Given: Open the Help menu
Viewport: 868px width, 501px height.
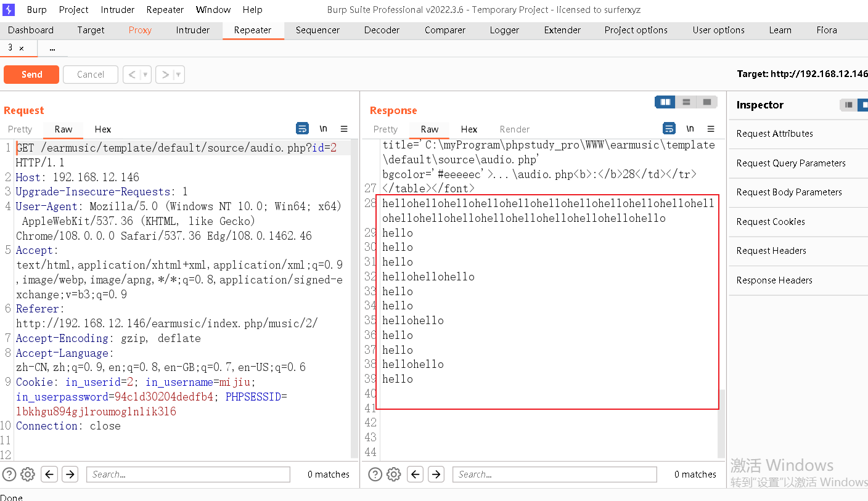Looking at the screenshot, I should click(253, 10).
